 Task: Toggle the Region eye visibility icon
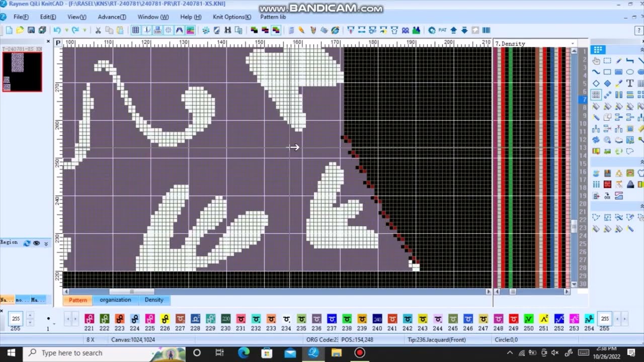36,243
